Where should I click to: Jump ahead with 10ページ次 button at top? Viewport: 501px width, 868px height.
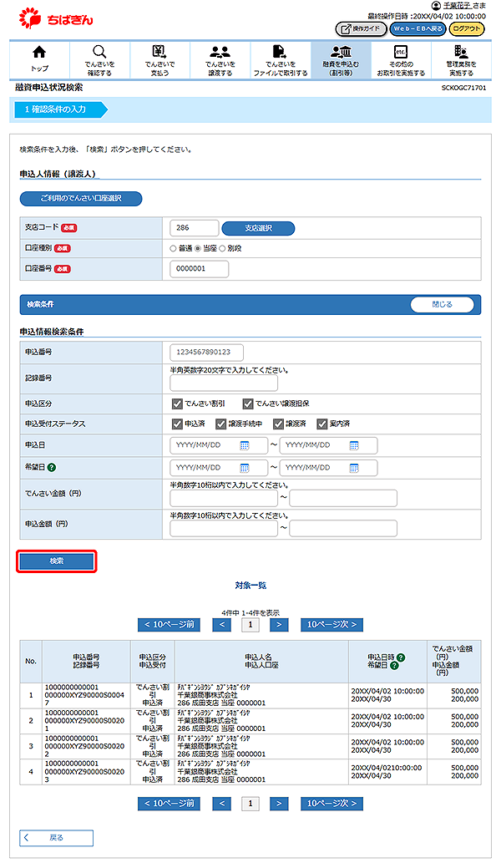click(331, 624)
